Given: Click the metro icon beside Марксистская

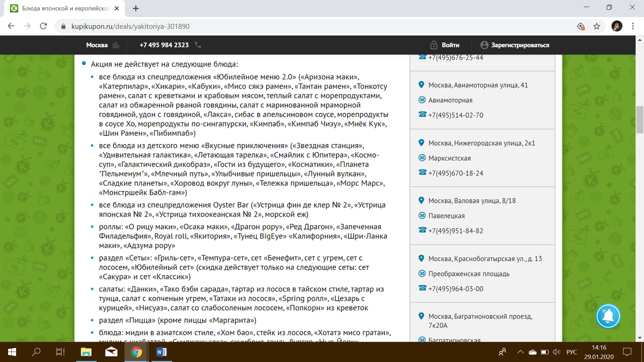Looking at the screenshot, I should click(422, 158).
